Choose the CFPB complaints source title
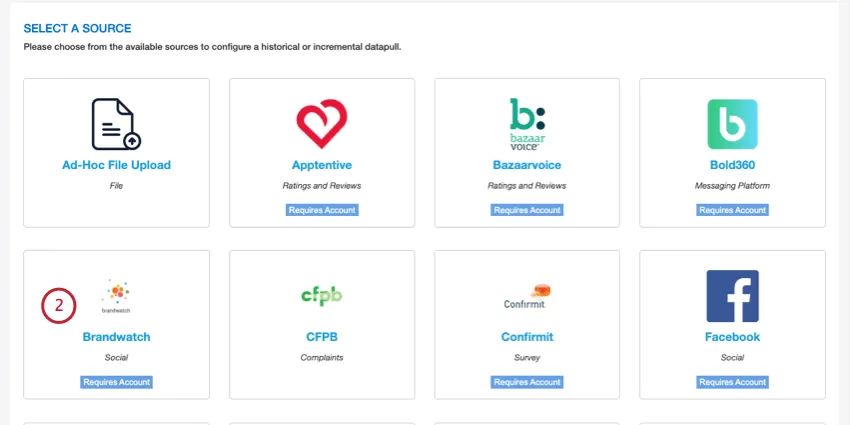The height and width of the screenshot is (425, 850). click(321, 337)
